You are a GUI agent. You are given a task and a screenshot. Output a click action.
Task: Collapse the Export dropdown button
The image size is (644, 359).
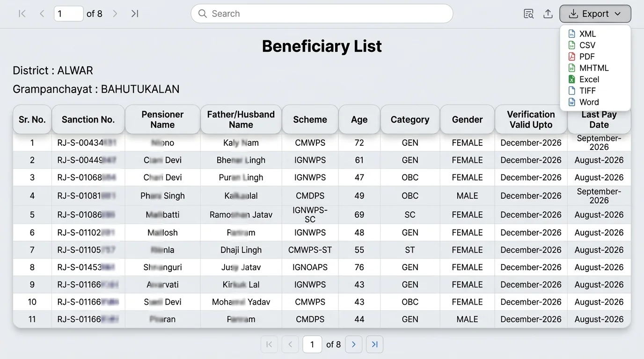click(x=595, y=14)
